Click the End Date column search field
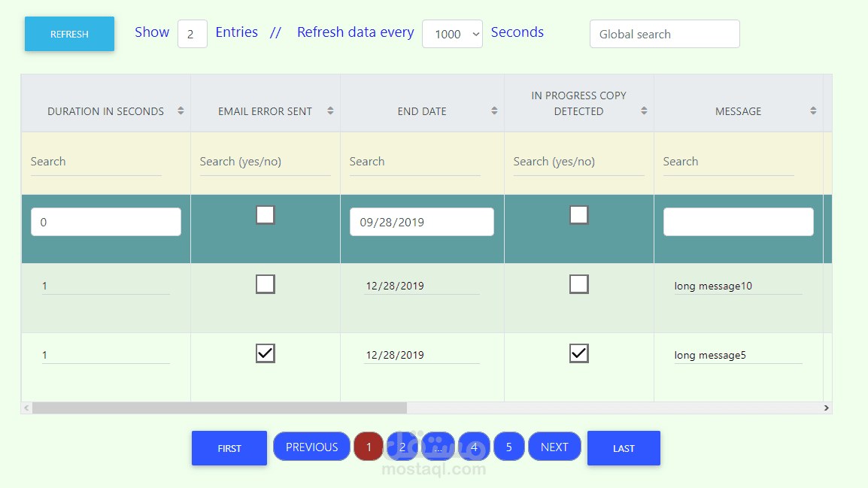The width and height of the screenshot is (868, 488). point(414,162)
